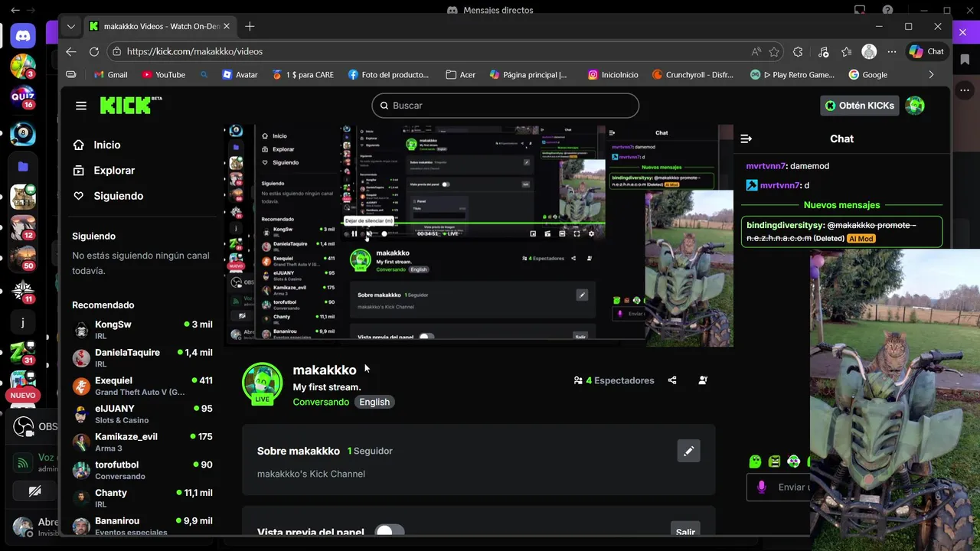980x551 pixels.
Task: Select Kamikaze_evil in recommended list
Action: pyautogui.click(x=142, y=442)
